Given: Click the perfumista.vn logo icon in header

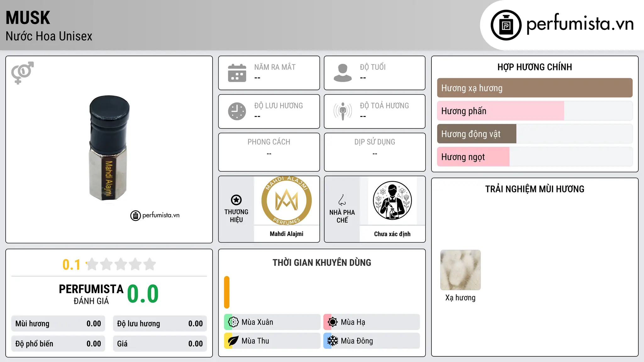Looking at the screenshot, I should (506, 25).
